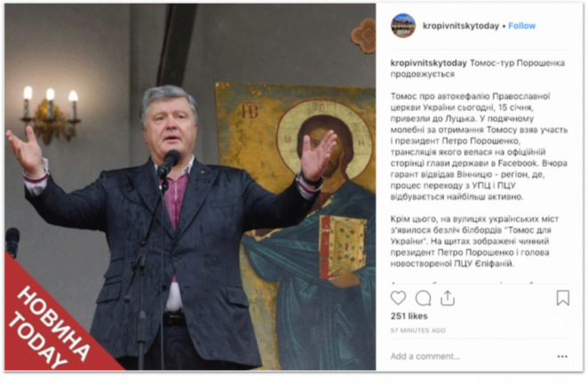
Task: Open comments via the speech bubble icon
Action: tap(423, 298)
